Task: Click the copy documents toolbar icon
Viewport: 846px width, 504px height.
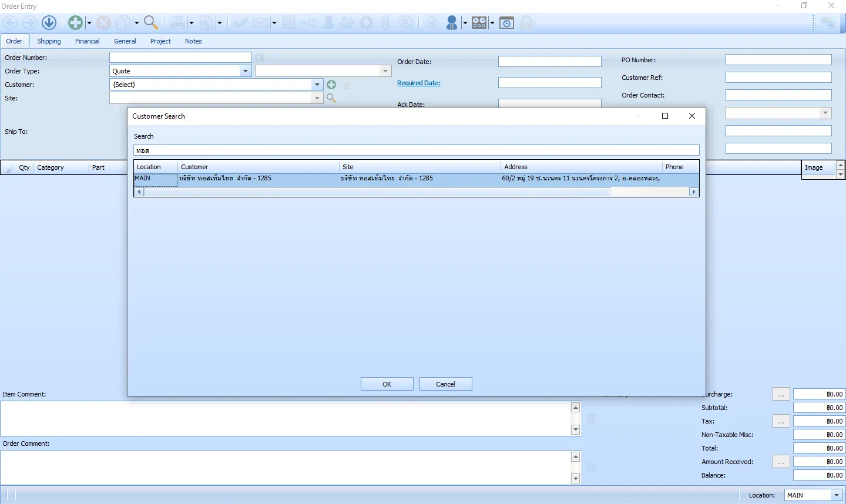Action: tap(123, 23)
